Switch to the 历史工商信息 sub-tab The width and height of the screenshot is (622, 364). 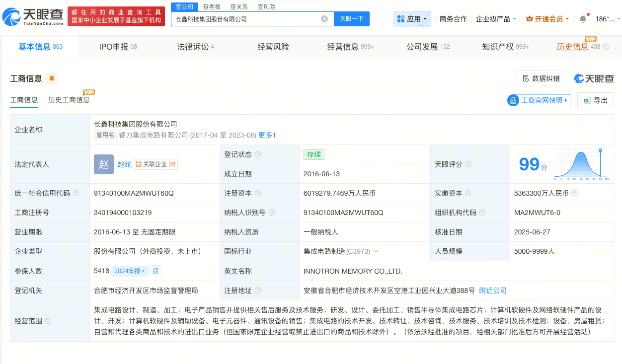69,100
